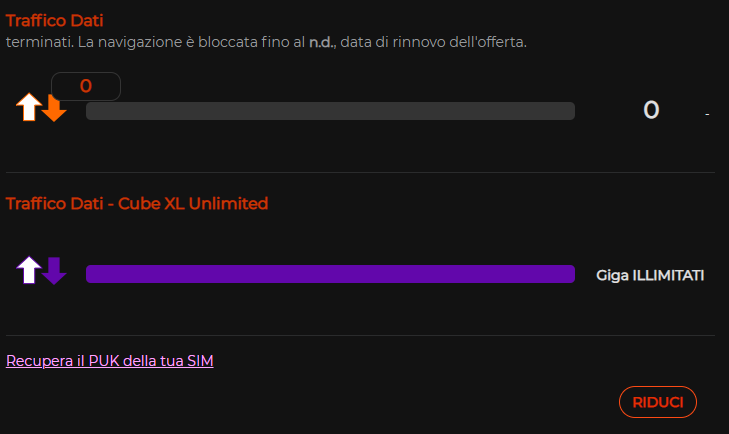The width and height of the screenshot is (729, 434).
Task: Click the large white 0 value
Action: pyautogui.click(x=651, y=110)
